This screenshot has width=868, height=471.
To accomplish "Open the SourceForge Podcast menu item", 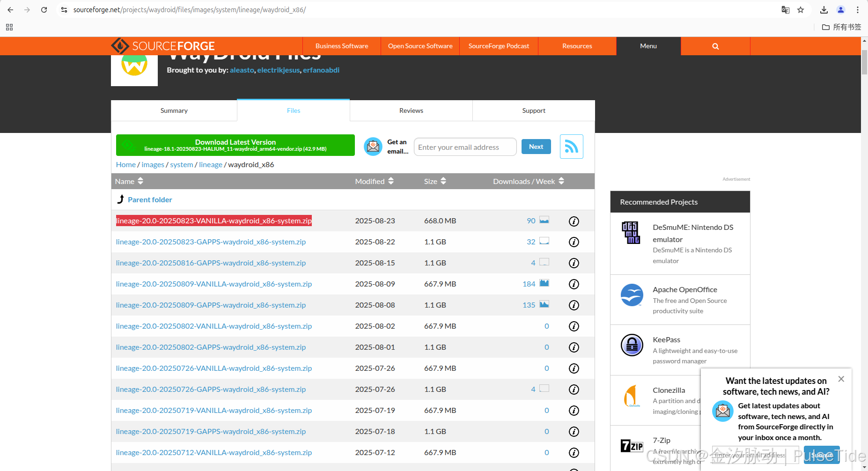I will [499, 46].
